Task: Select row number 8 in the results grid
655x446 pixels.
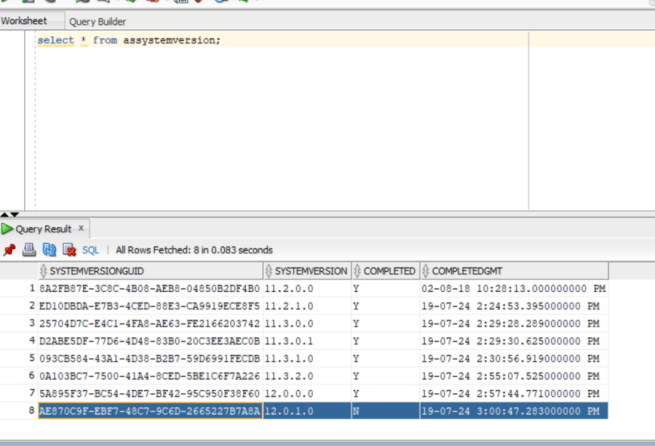Action: click(32, 411)
